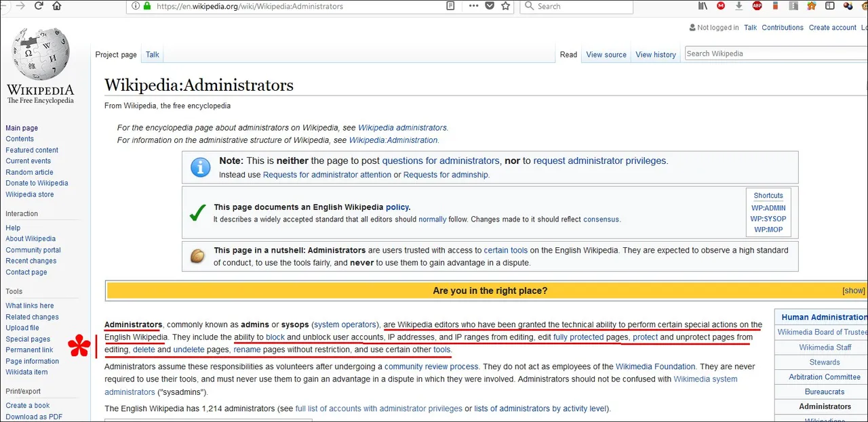Open 'request administrator privileges' link
Screen dimensions: 868x422
pos(600,161)
